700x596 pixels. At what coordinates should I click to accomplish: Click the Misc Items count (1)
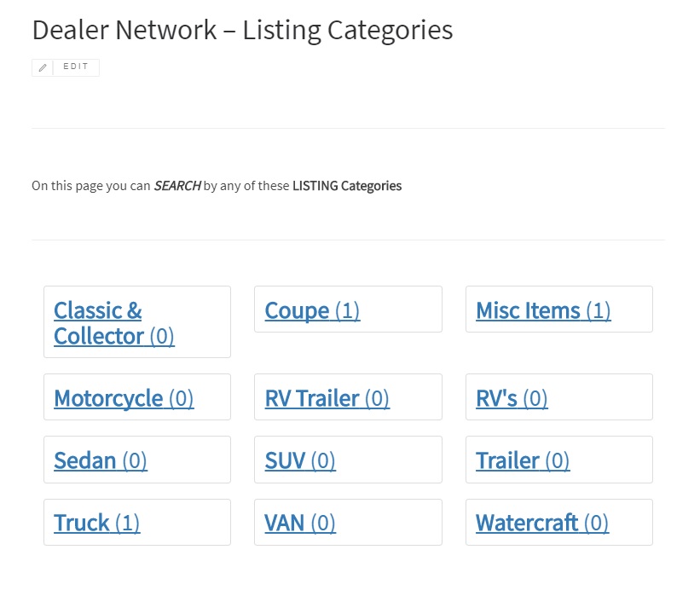(599, 310)
